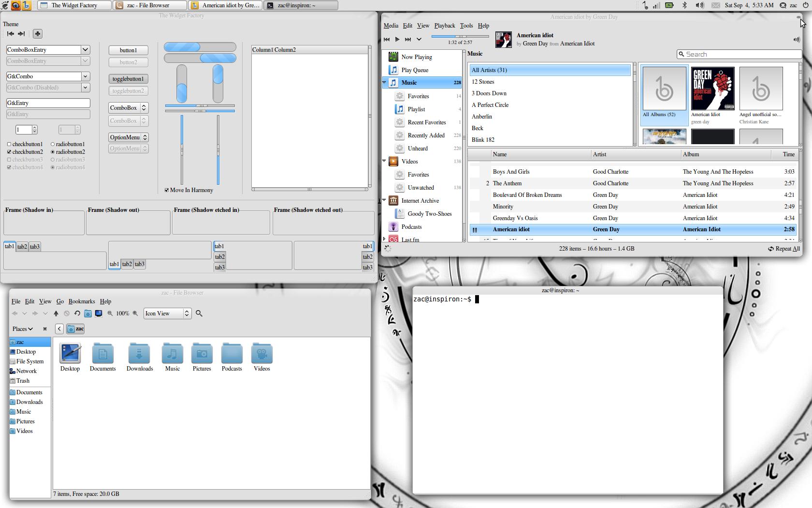Open Bookmarks menu in File Browser
This screenshot has height=508, width=812.
81,301
